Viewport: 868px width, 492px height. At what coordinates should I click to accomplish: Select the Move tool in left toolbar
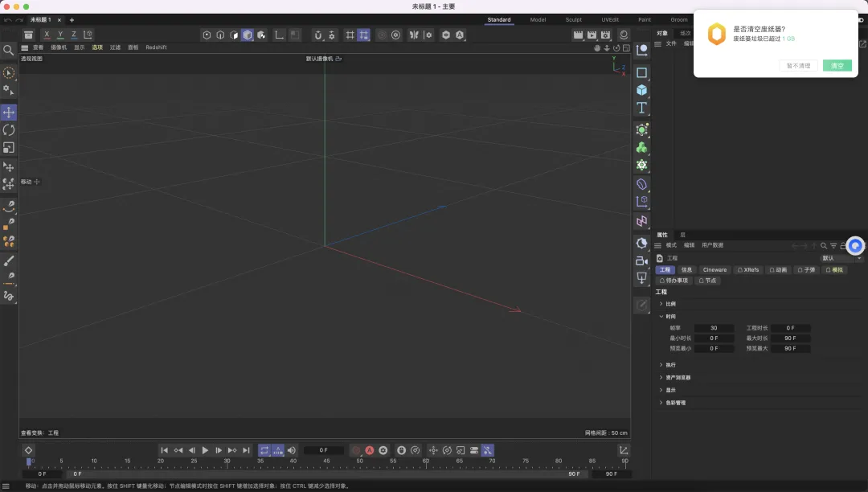[x=9, y=113]
